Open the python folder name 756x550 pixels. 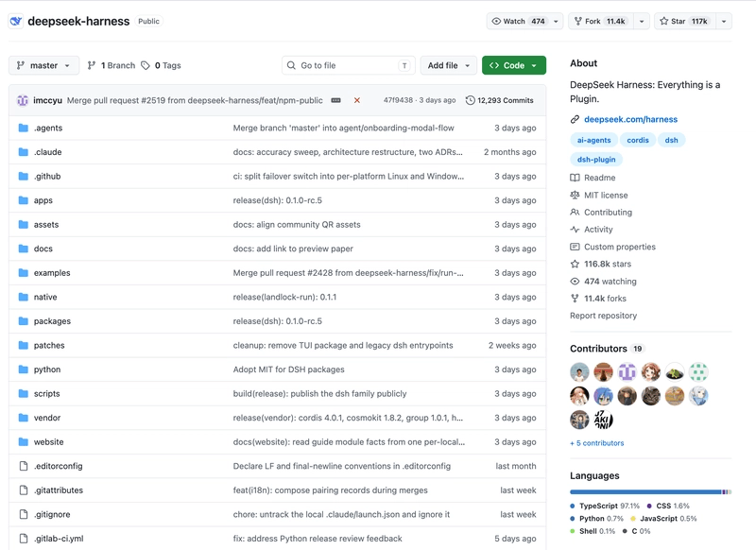pos(47,370)
